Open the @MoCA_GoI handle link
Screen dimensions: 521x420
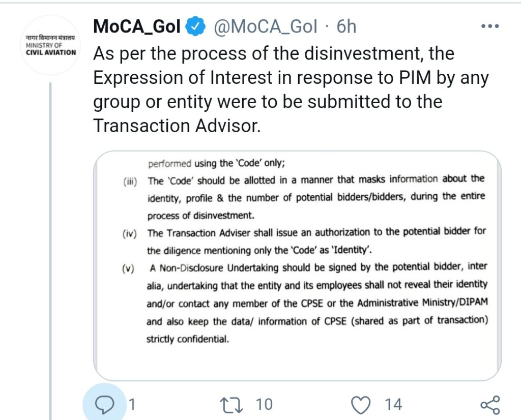(x=265, y=26)
